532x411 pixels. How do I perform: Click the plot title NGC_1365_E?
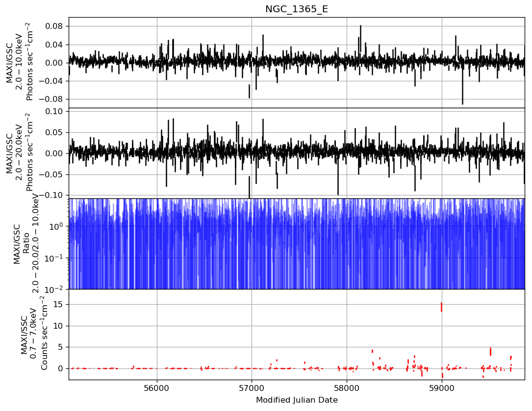pyautogui.click(x=297, y=9)
